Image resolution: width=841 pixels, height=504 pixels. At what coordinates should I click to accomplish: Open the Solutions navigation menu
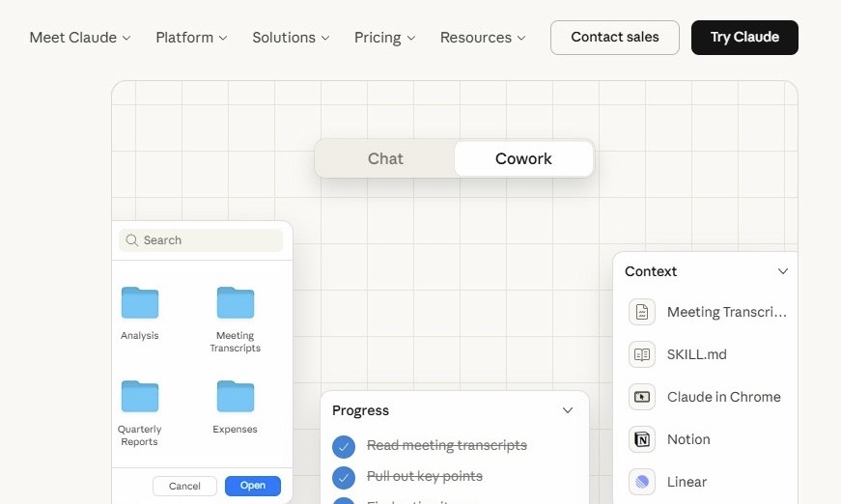(291, 38)
